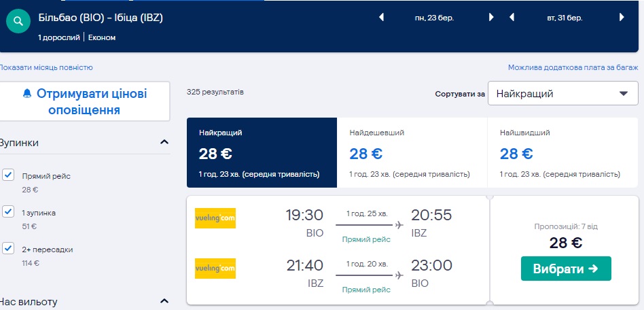Click Vueling logo on outbound flight
Image resolution: width=644 pixels, height=310 pixels.
[215, 218]
